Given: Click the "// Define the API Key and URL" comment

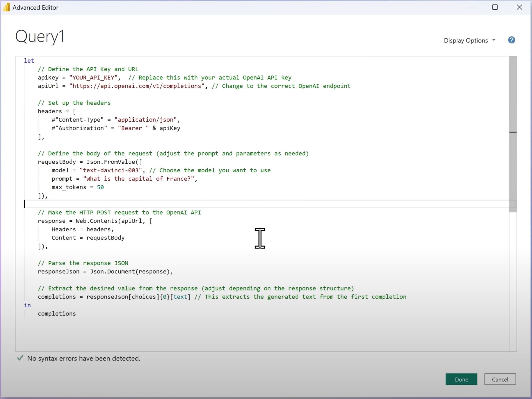Looking at the screenshot, I should click(x=88, y=69).
